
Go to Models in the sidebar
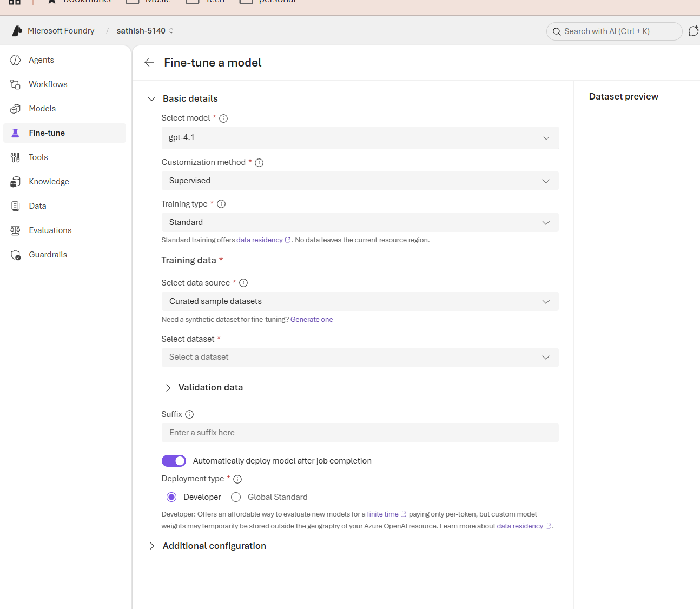[x=42, y=109]
